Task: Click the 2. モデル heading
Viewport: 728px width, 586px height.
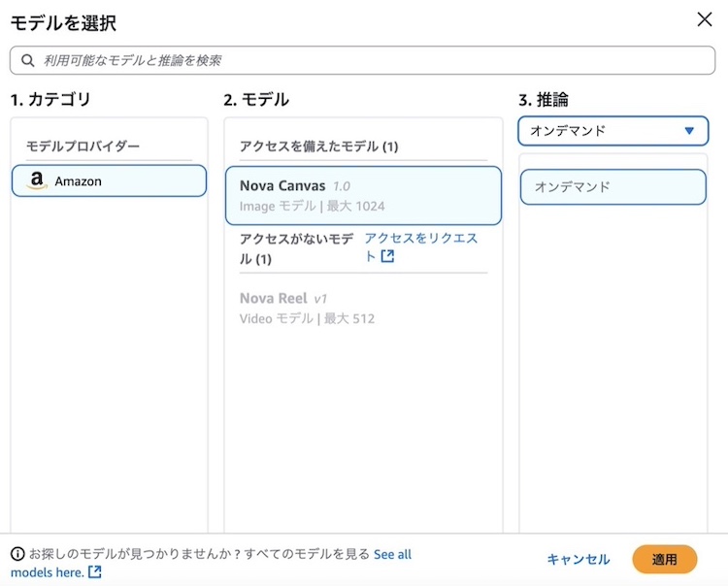Action: [256, 100]
